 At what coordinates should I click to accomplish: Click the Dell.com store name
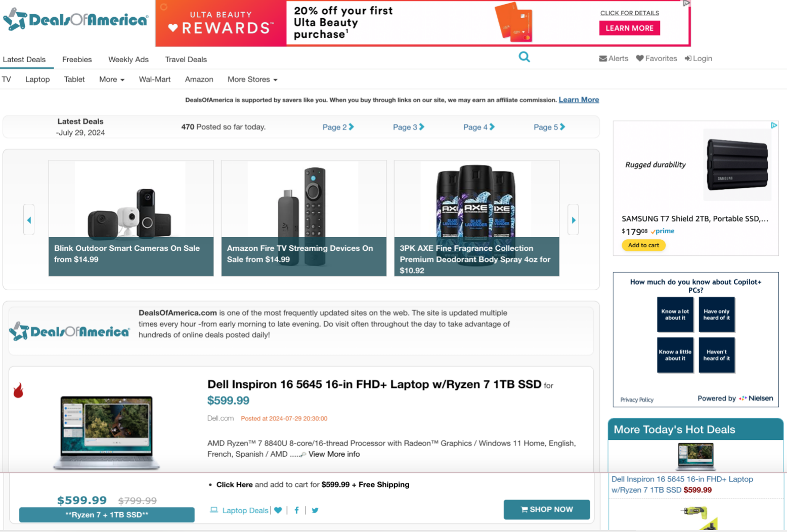click(x=221, y=418)
